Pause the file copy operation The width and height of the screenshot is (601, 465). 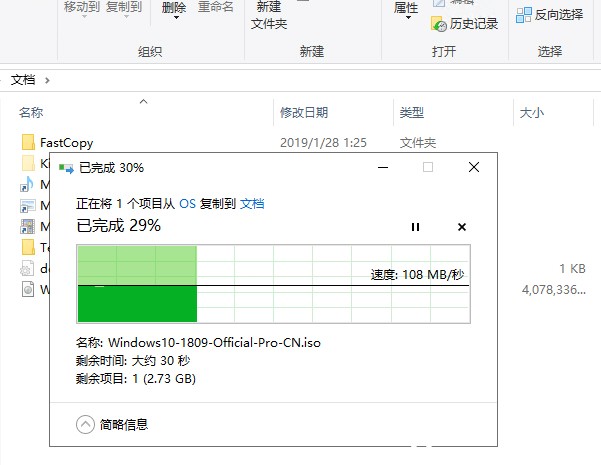coord(416,227)
